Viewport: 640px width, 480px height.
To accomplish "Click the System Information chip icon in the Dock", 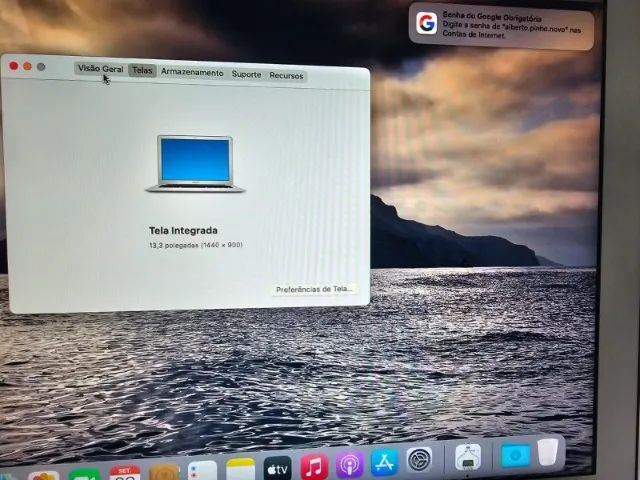I will [x=468, y=457].
